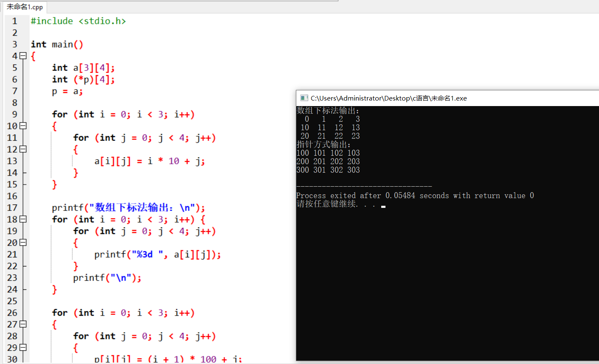This screenshot has height=364, width=599.
Task: Collapse the main function fold at line 4
Action: [23, 56]
